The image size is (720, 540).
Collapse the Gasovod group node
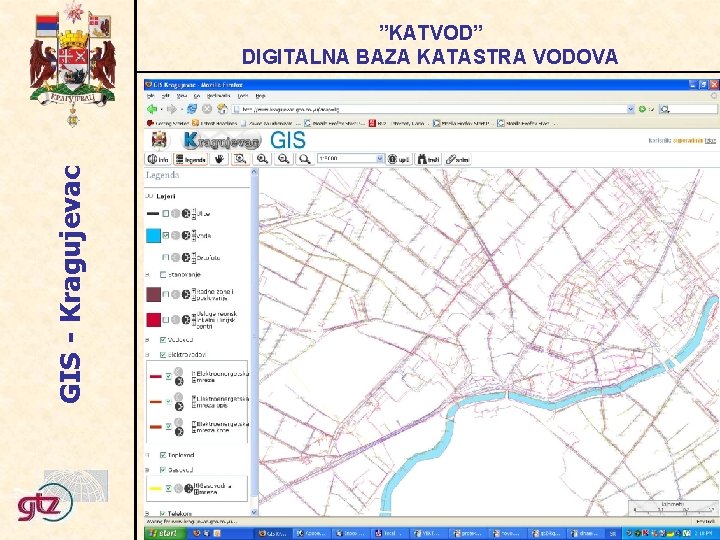tap(147, 470)
